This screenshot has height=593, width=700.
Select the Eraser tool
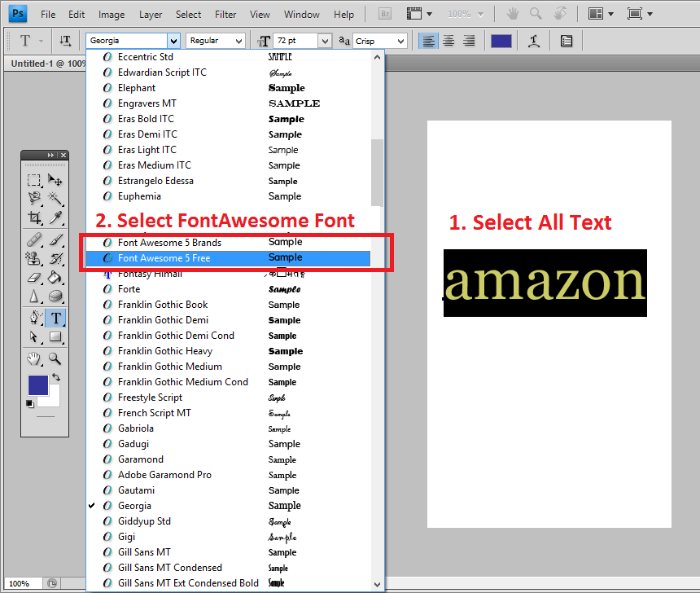point(34,278)
